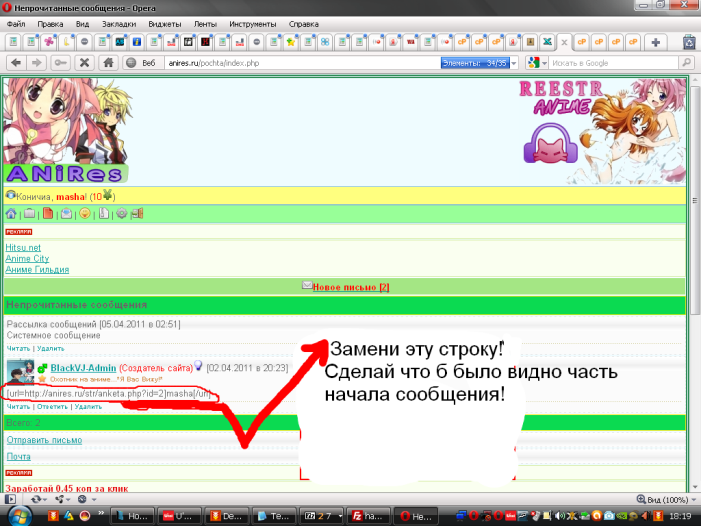The height and width of the screenshot is (526, 701).
Task: Click the Заработай 0.45 коп за клик ad link
Action: [x=67, y=488]
